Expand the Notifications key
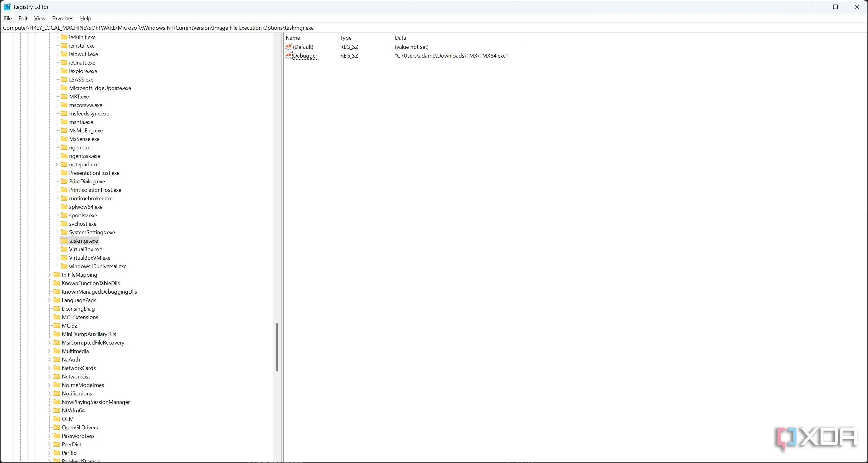The width and height of the screenshot is (868, 463). click(x=49, y=393)
